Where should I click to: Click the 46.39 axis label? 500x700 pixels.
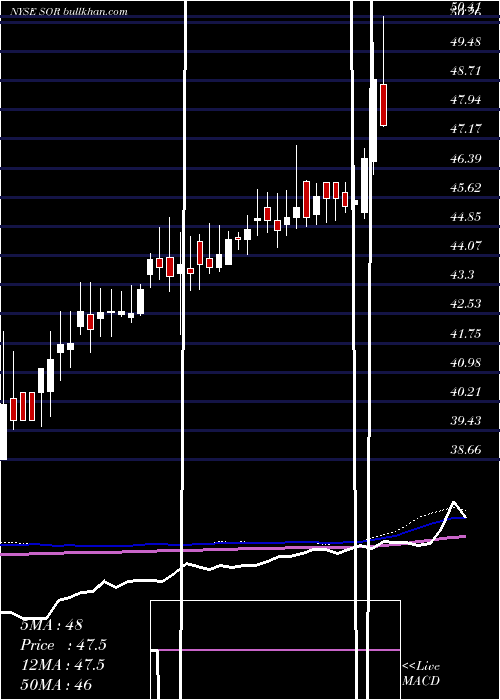(x=466, y=158)
